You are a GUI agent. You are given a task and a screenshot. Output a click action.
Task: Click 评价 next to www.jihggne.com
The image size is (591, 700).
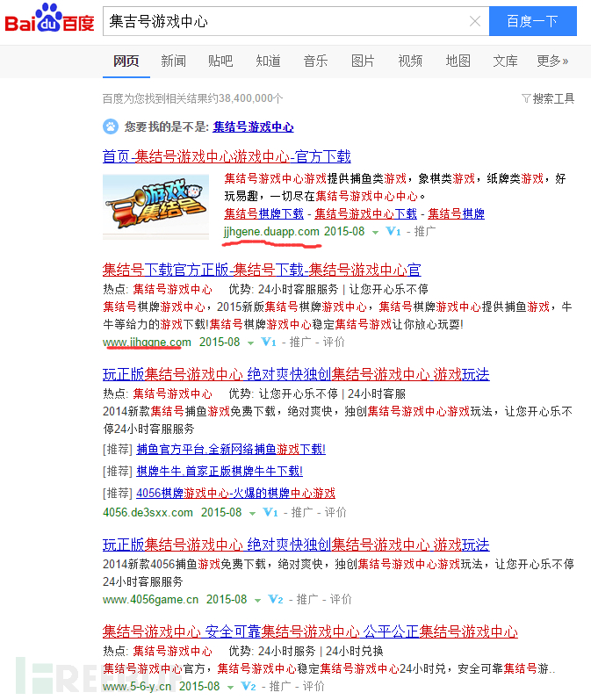(334, 343)
